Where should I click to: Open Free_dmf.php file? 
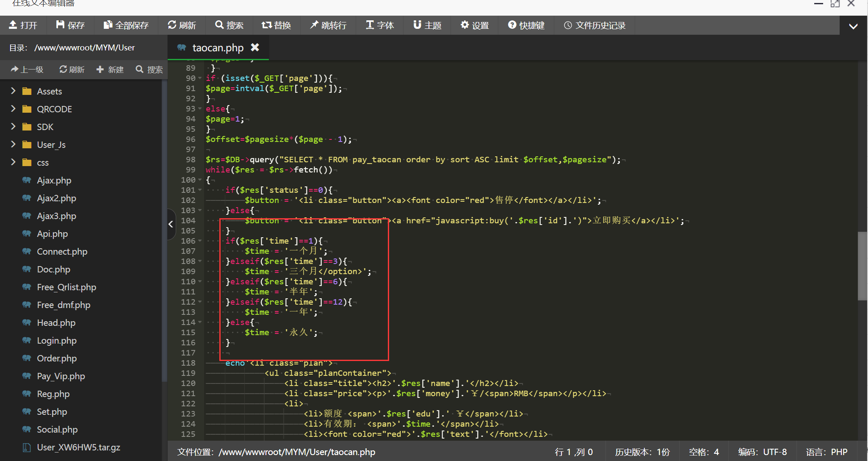click(x=64, y=305)
